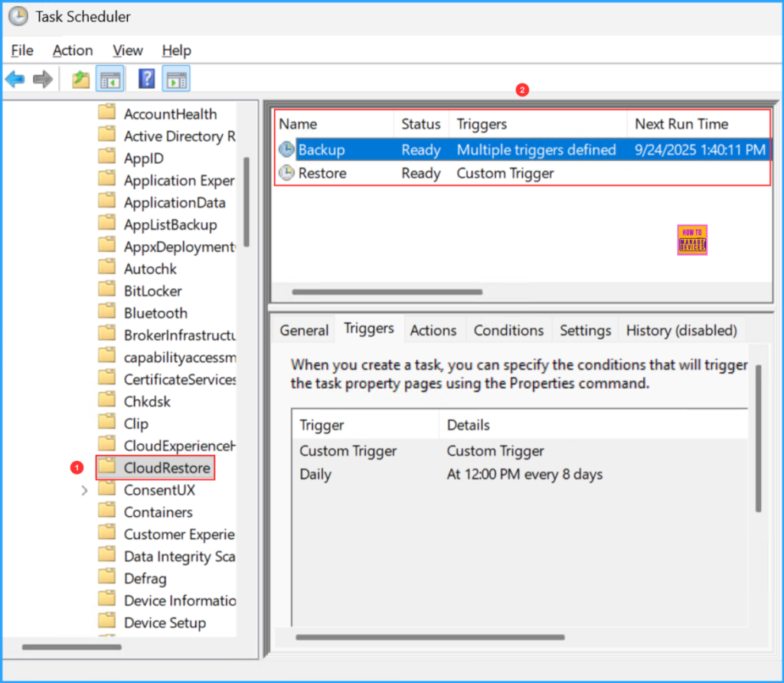Select the Custom Trigger row in trigger list
Viewport: 784px width, 683px height.
(520, 450)
